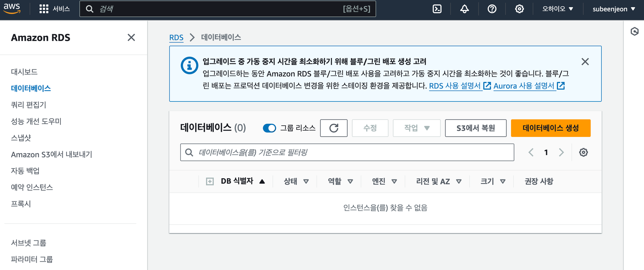Sort by 크기 column
Viewport: 644px width, 270px height.
point(493,181)
